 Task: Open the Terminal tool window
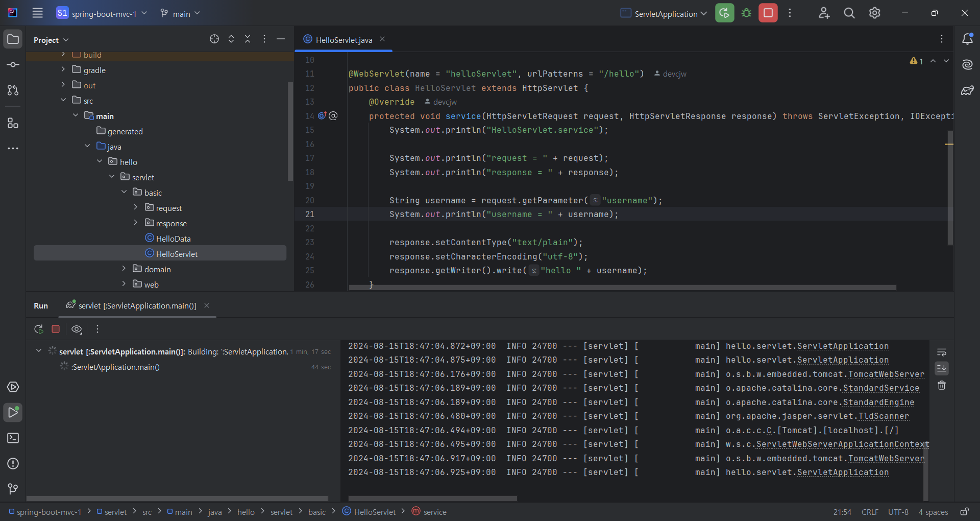click(13, 438)
